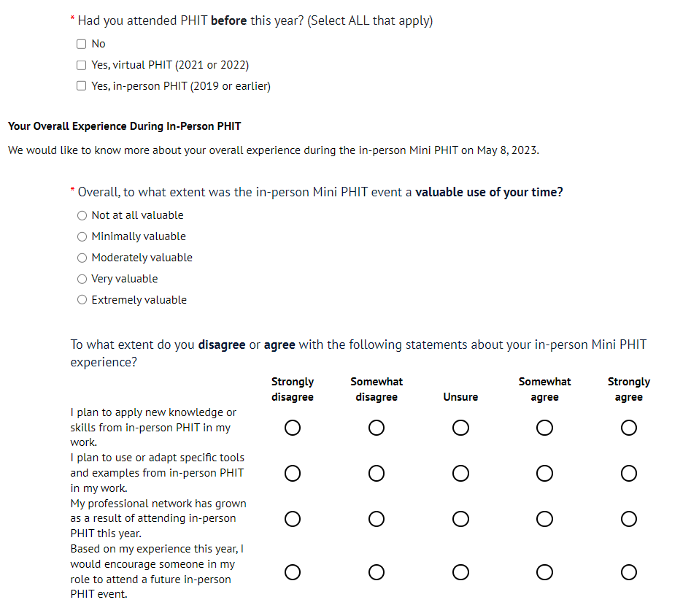Mark 'Strongly agree' for encouraging others to attend
Screen dimensions: 691x616
[629, 572]
